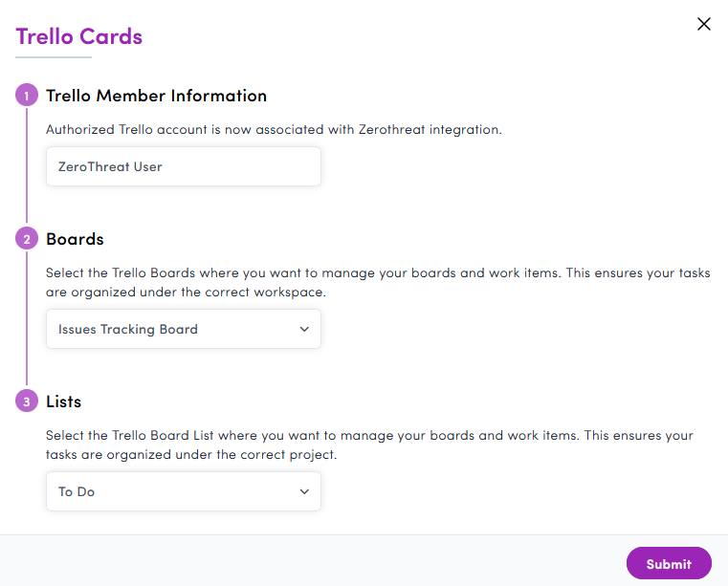Click the step 3 number badge

(27, 402)
